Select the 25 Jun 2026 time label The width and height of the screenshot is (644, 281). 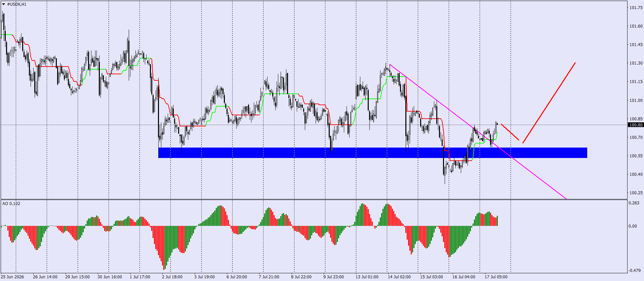coord(12,277)
